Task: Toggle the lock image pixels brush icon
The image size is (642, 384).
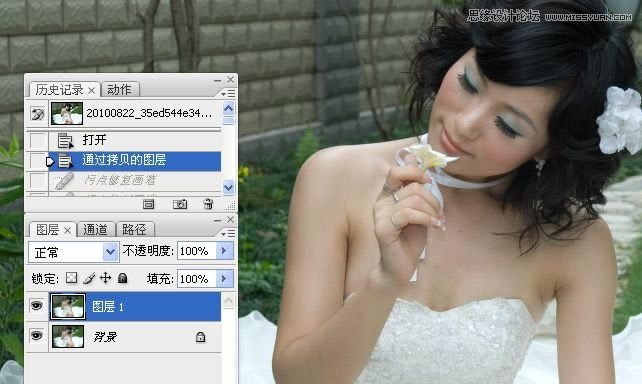Action: 89,278
